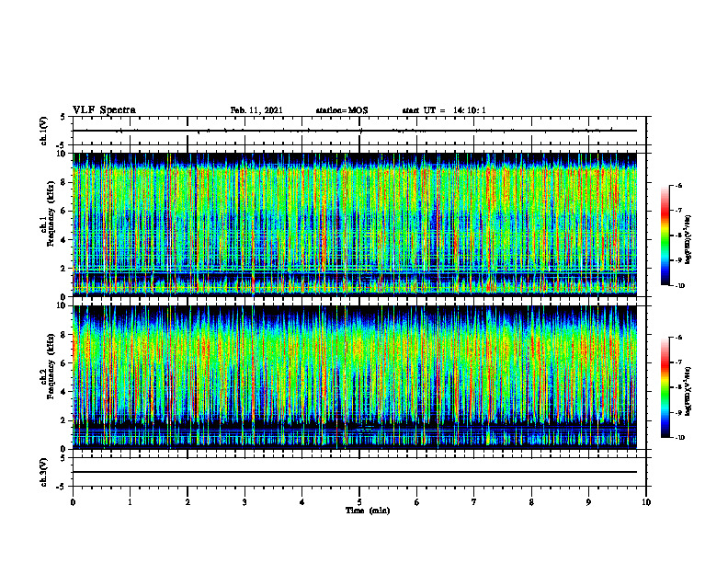The image size is (728, 563).
Task: Click the ch.2 spectrogram color scale bar
Action: 665,387
